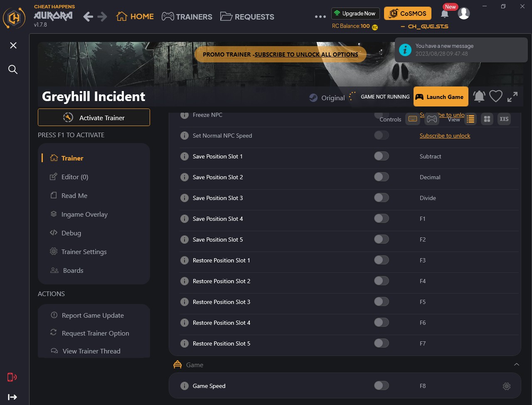This screenshot has width=532, height=405.
Task: Toggle Restore Position Slot 5
Action: click(x=381, y=343)
